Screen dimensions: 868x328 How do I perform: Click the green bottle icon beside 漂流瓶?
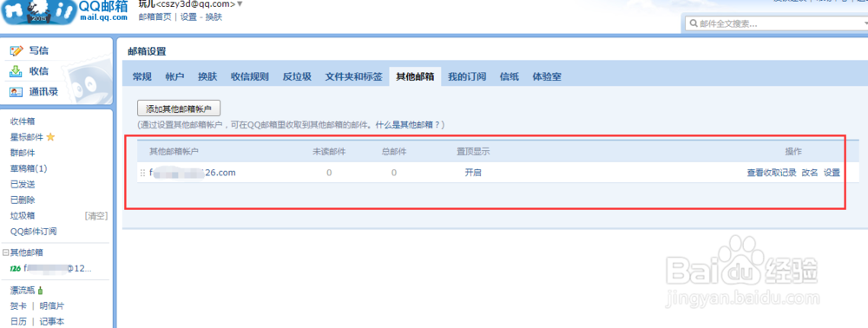click(x=41, y=290)
